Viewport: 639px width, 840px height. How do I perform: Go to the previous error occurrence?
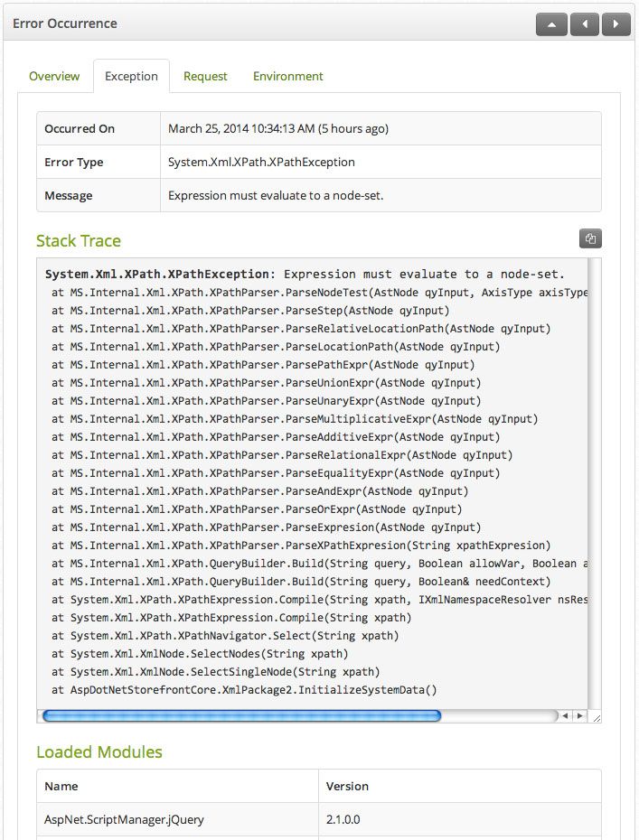pos(584,24)
